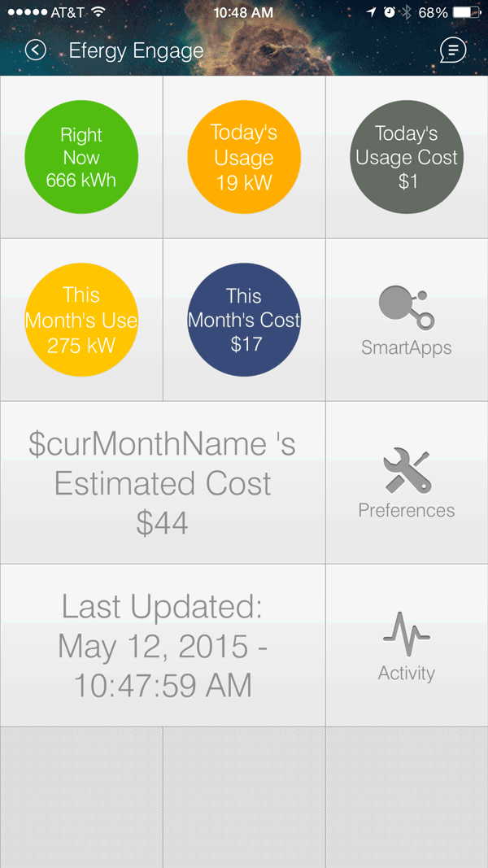Open the Preferences wrench icon
This screenshot has height=868, width=488.
coord(407,472)
